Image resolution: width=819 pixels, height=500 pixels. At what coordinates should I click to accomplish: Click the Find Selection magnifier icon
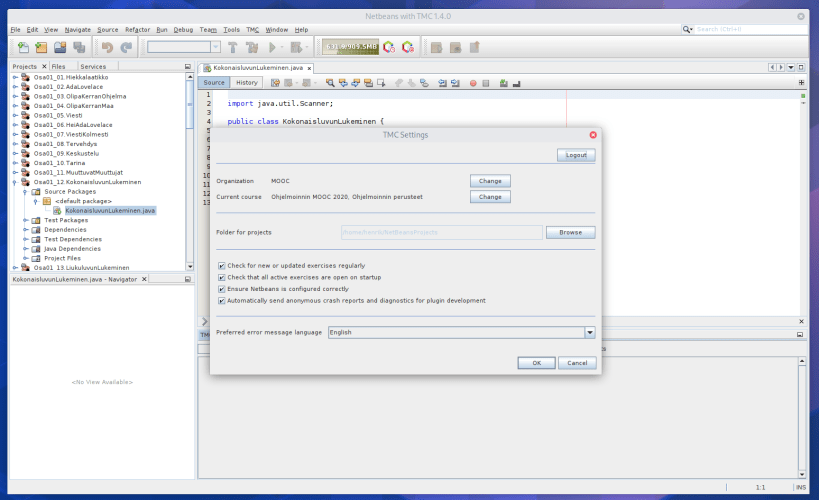(x=330, y=83)
